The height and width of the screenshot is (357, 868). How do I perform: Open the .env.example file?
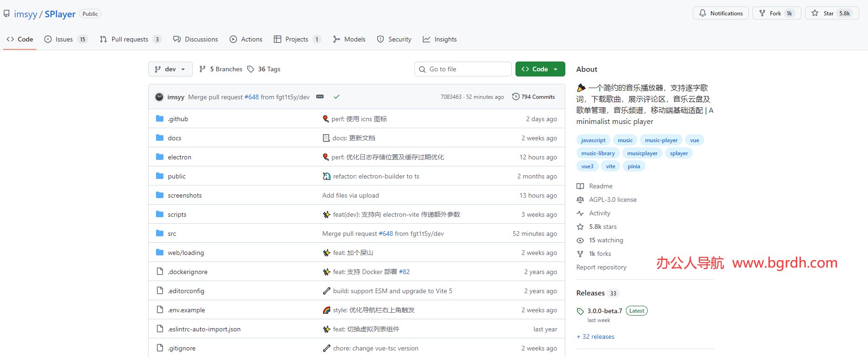pos(186,310)
